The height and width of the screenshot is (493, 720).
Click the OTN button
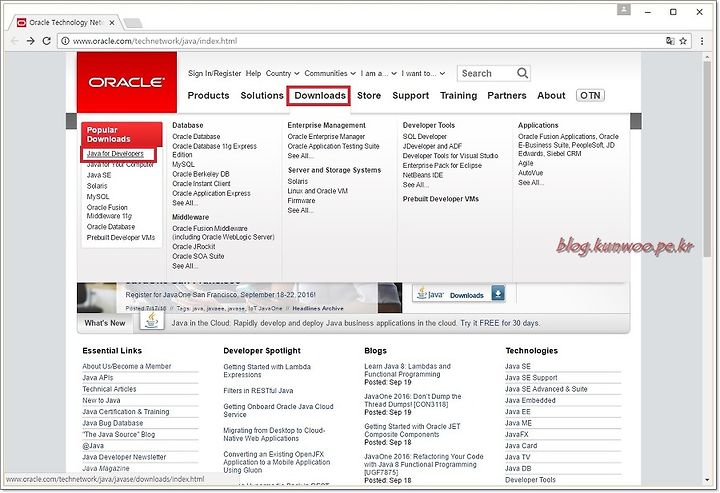click(590, 95)
